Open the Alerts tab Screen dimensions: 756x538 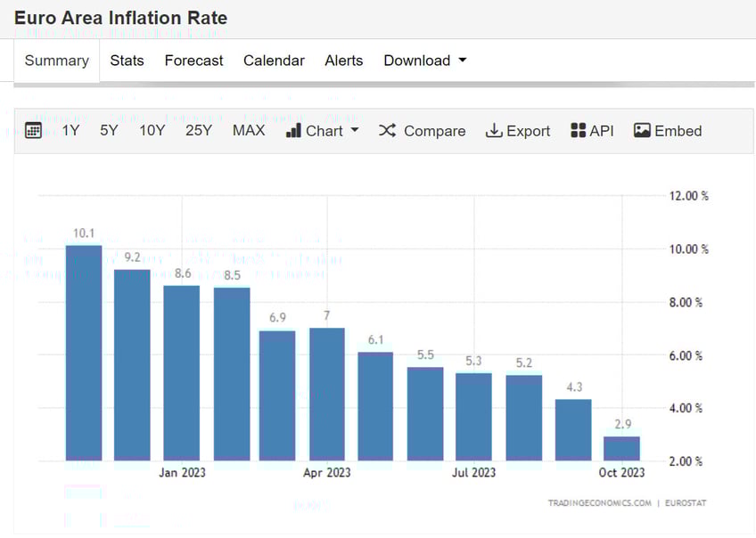point(344,61)
